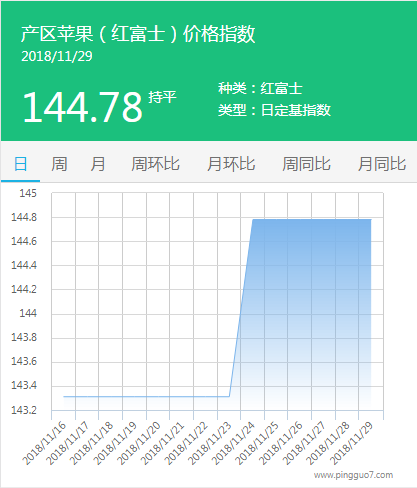
Task: Show the 周环比 tab
Action: (x=155, y=164)
